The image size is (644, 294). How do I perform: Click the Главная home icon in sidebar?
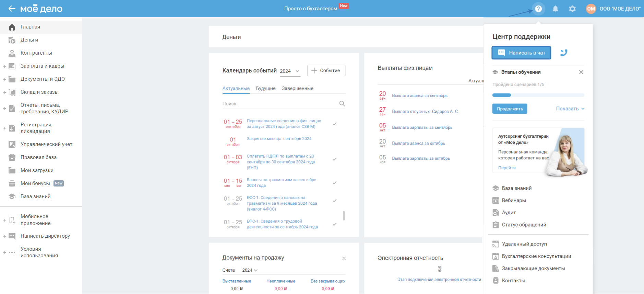(12, 27)
